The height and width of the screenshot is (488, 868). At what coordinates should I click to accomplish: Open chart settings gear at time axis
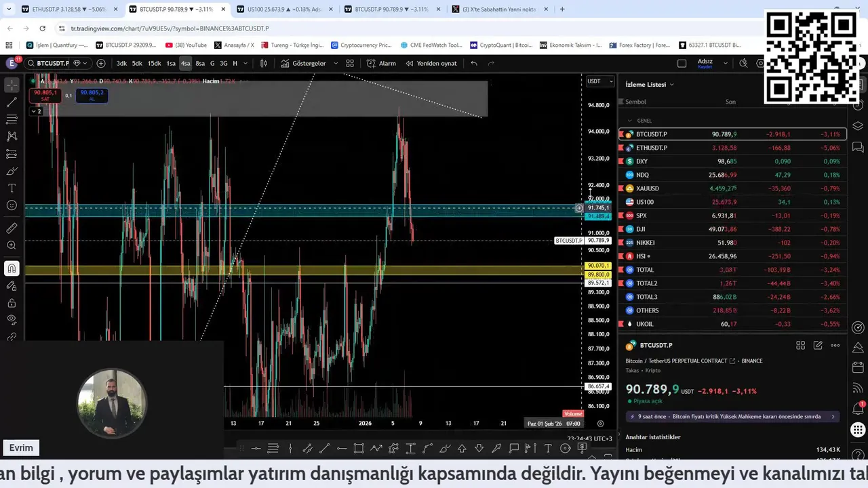[x=600, y=424]
